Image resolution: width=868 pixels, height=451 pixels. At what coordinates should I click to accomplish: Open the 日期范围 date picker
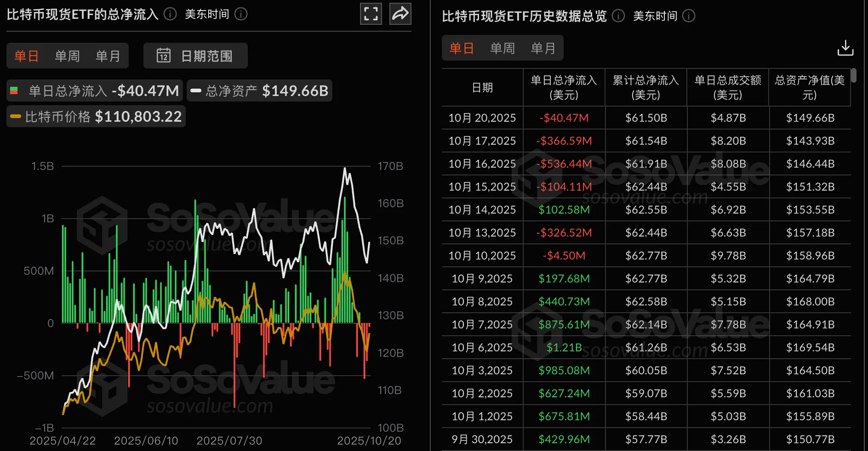tap(195, 55)
